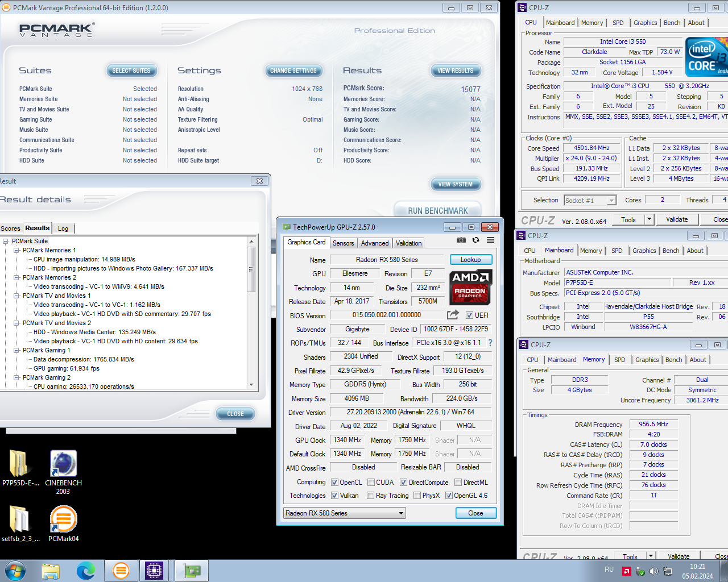The width and height of the screenshot is (728, 582).
Task: Click the VIEW RESULTS button
Action: pyautogui.click(x=456, y=70)
